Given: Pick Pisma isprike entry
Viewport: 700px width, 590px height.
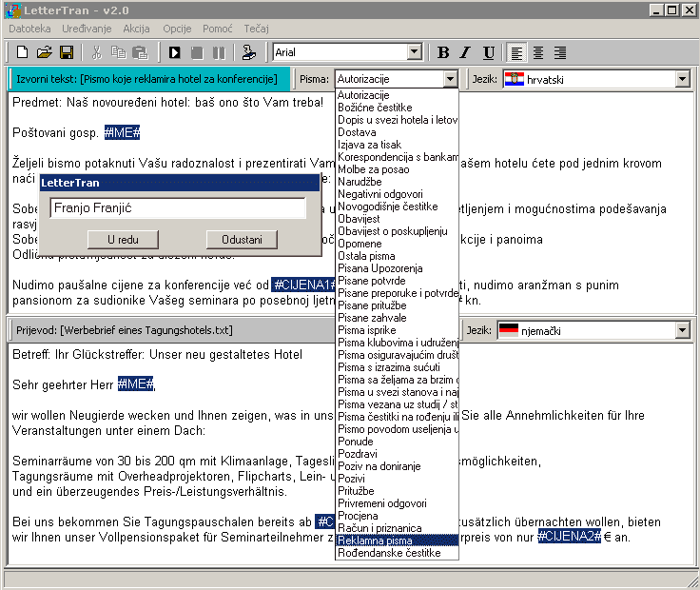Looking at the screenshot, I should pos(397,330).
